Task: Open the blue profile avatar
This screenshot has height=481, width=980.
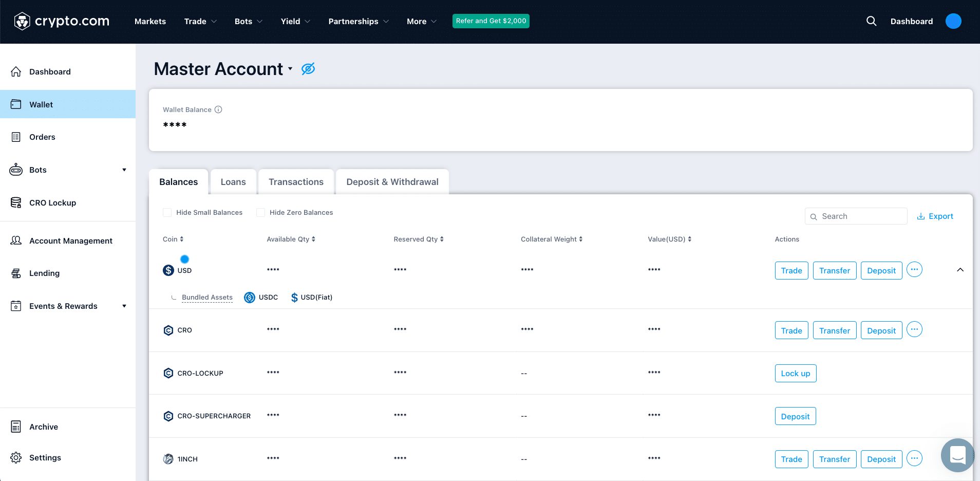Action: click(953, 21)
